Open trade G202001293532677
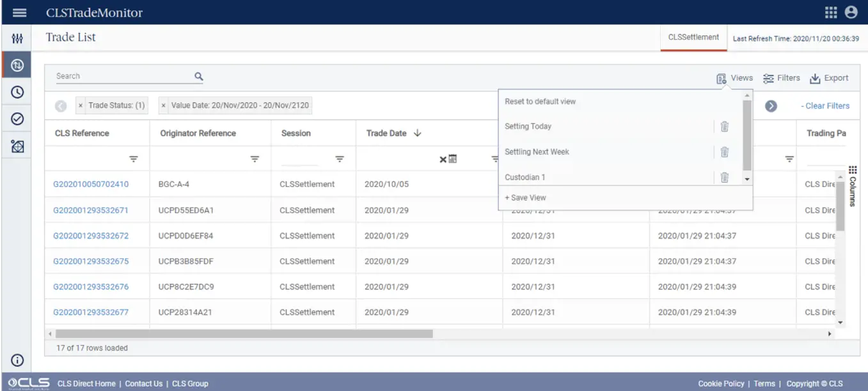Viewport: 868px width, 391px height. pyautogui.click(x=91, y=312)
